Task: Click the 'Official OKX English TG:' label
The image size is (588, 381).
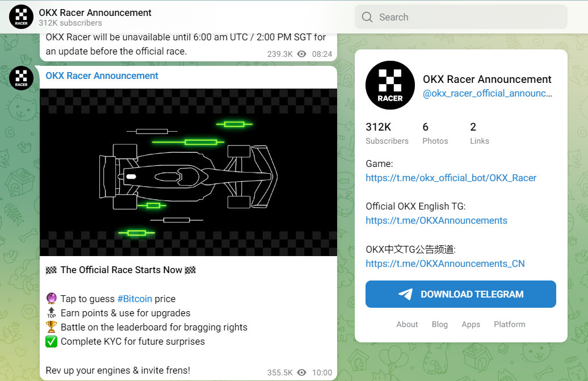Action: [415, 206]
